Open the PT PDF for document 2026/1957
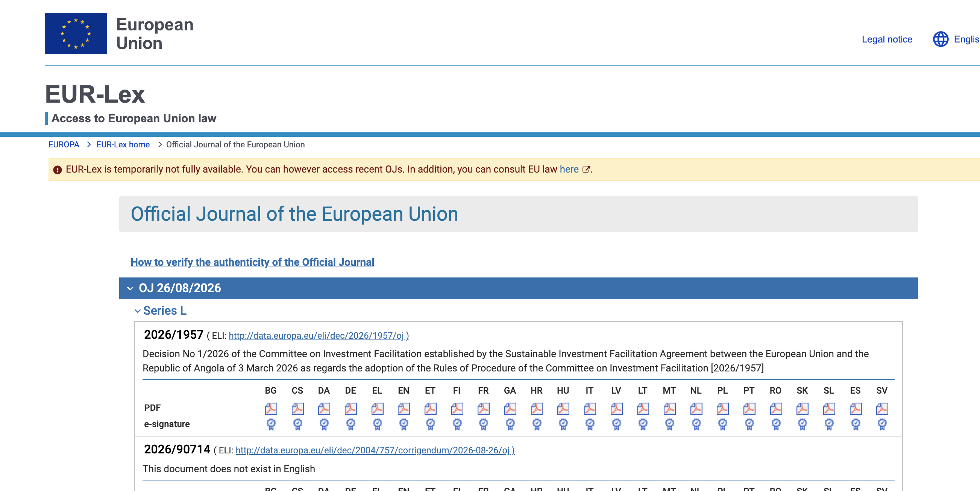The height and width of the screenshot is (491, 980). click(749, 408)
